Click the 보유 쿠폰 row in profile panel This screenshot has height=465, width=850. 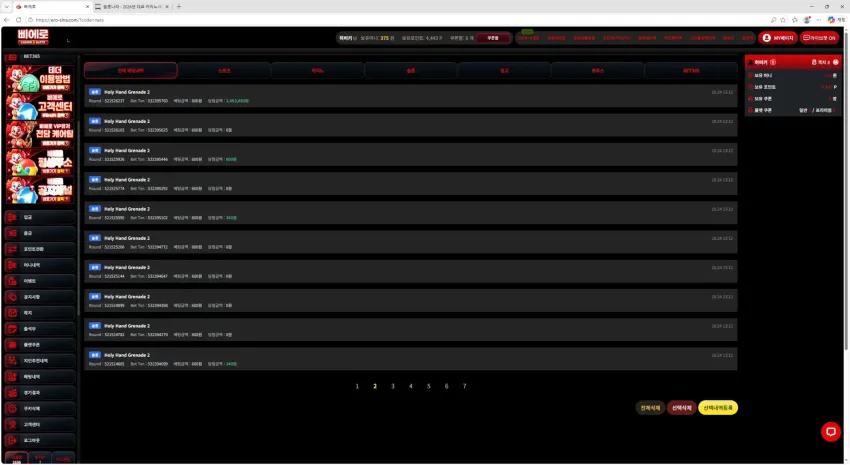(x=793, y=99)
